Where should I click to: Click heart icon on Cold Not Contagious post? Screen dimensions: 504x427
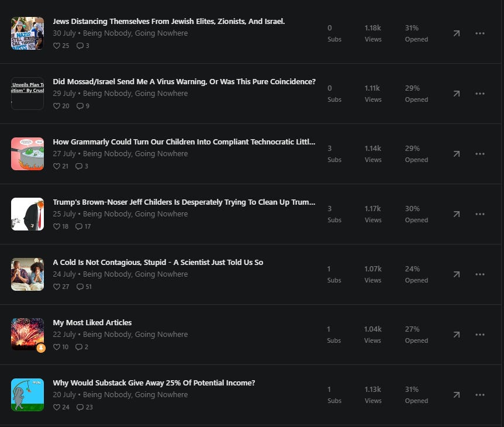[x=57, y=287]
